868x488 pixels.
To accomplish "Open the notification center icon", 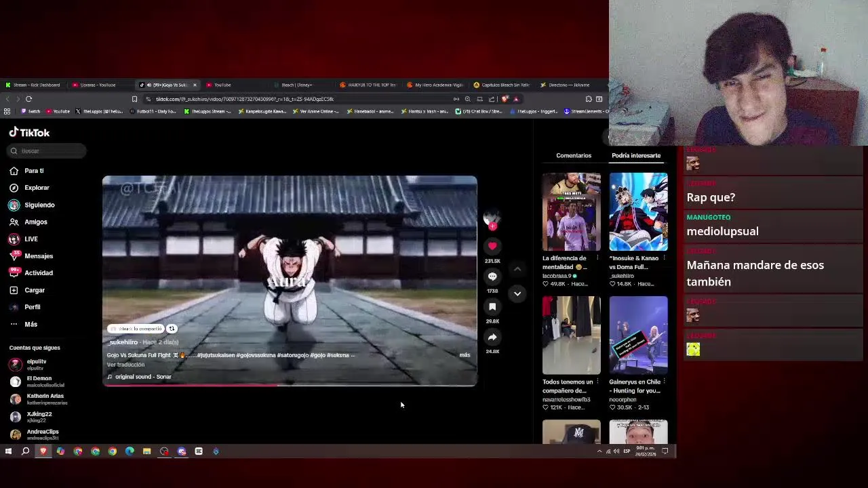I will pos(665,451).
